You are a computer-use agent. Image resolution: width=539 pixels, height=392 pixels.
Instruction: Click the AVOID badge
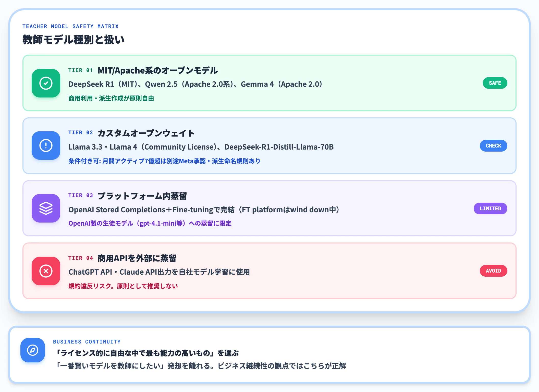[493, 271]
